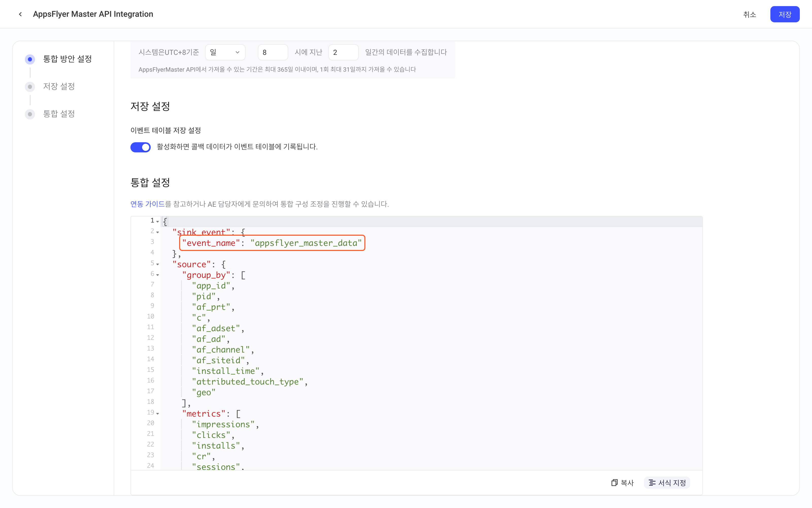Click the "geo" entry on line 17

pos(204,392)
